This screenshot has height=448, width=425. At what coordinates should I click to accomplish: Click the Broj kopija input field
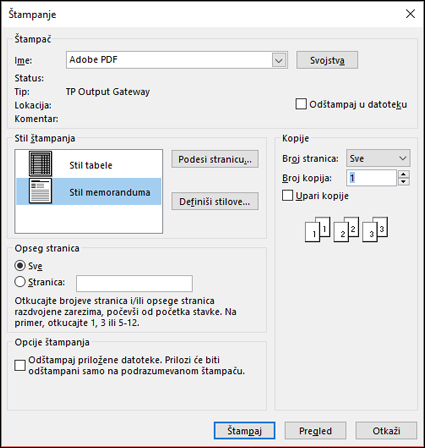[371, 178]
